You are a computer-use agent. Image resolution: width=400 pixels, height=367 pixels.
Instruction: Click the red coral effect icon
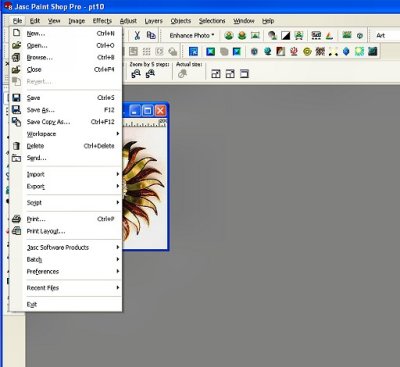point(294,51)
